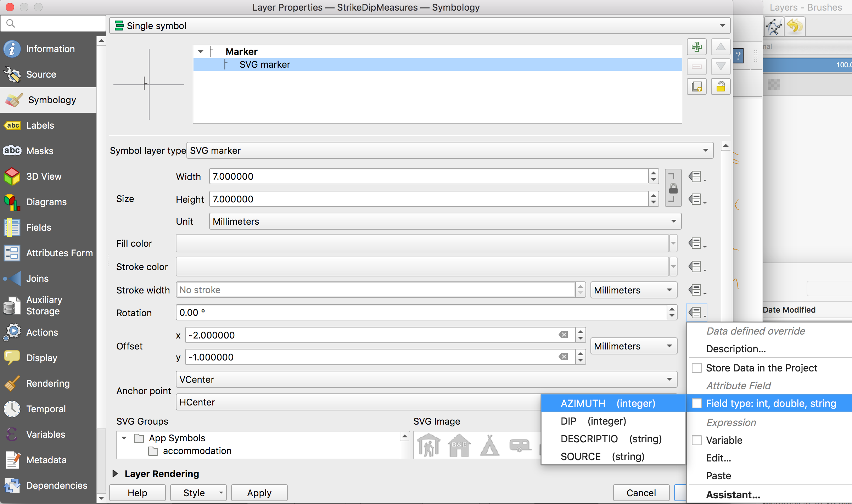Toggle the width/height aspect ratio lock
Viewport: 852px width, 504px height.
tap(673, 188)
